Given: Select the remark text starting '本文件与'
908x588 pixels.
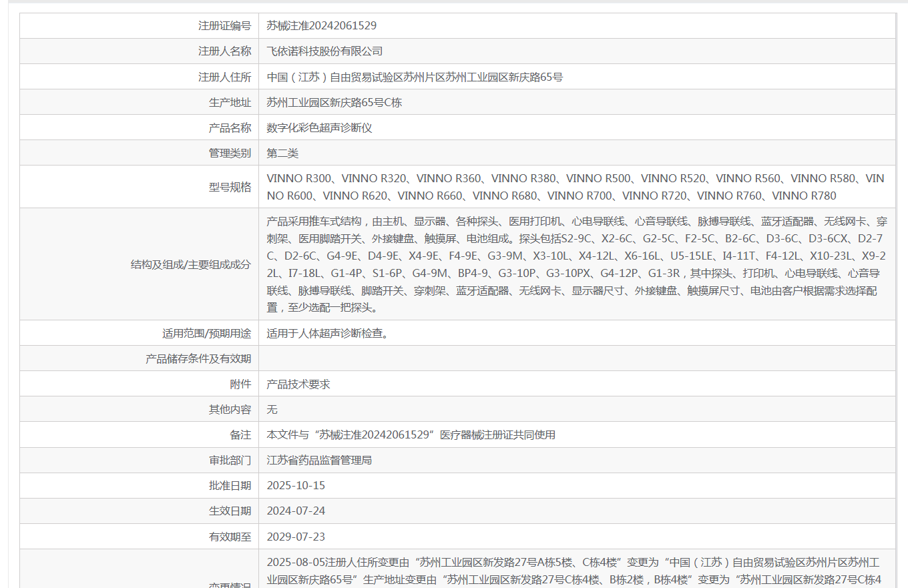Looking at the screenshot, I should click(x=411, y=434).
